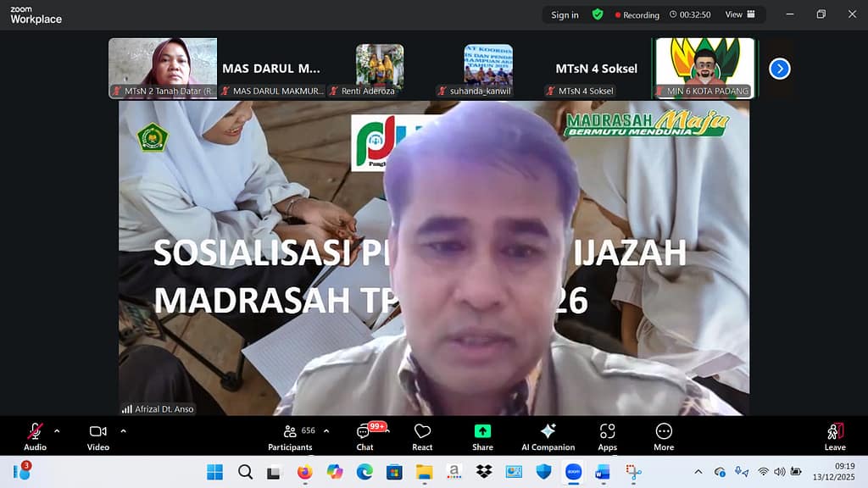The width and height of the screenshot is (868, 488).
Task: Toggle the Recording indicator
Action: click(637, 14)
